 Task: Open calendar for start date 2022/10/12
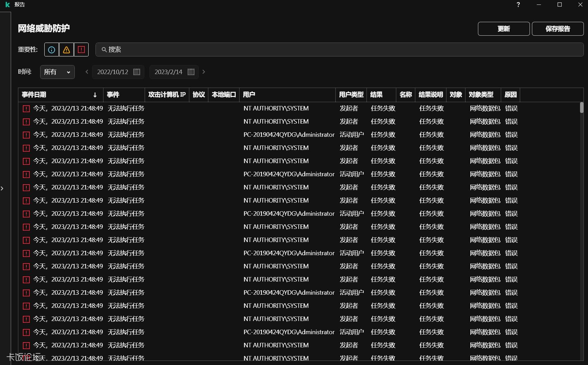click(x=137, y=72)
